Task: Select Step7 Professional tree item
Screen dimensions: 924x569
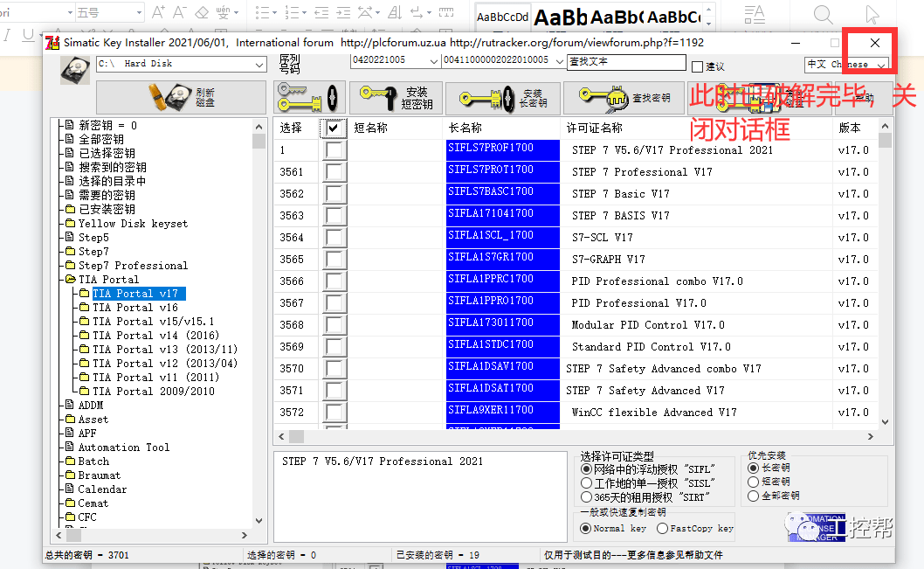Action: point(133,266)
